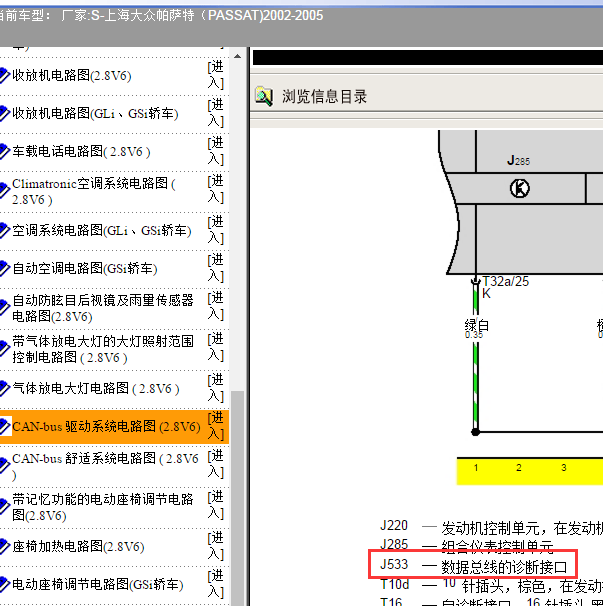This screenshot has width=603, height=606.
Task: Click the icon beside 空调系统电路图(GLi、GSi轿车)
Action: pos(5,230)
